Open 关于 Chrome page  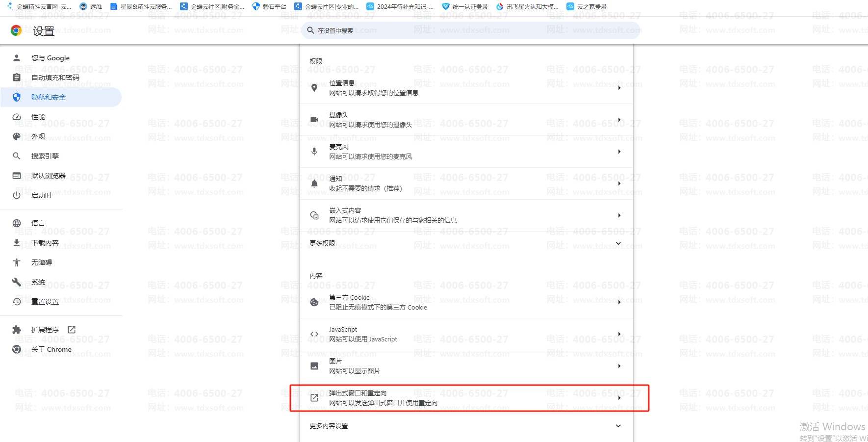pos(51,349)
